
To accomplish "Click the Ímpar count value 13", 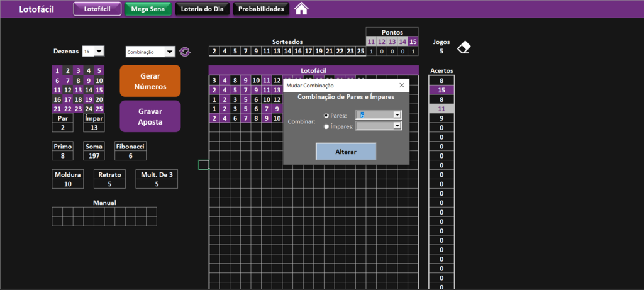I will click(x=94, y=127).
